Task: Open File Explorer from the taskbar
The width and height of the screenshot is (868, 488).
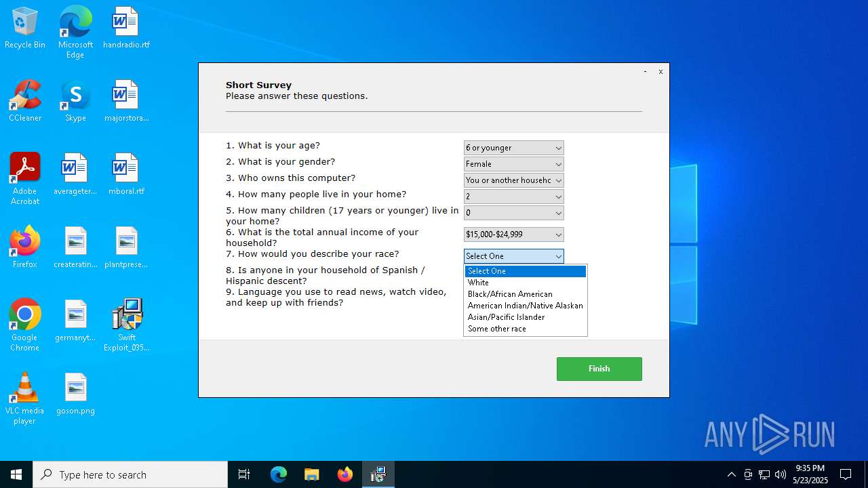Action: pos(312,474)
